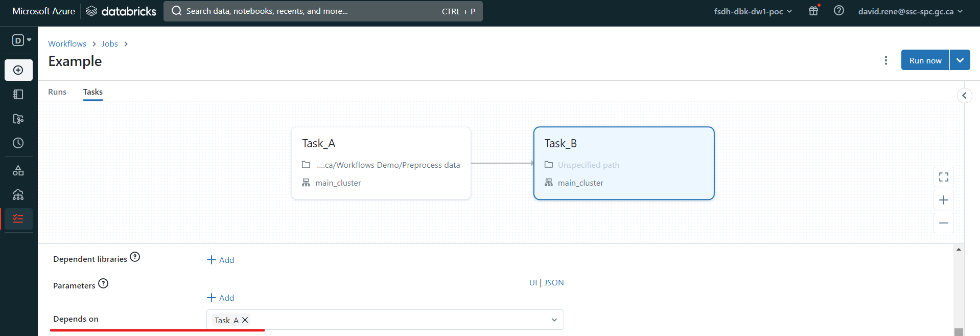Open the Compute cluster icon in sidebar
The image size is (980, 336).
click(x=18, y=195)
